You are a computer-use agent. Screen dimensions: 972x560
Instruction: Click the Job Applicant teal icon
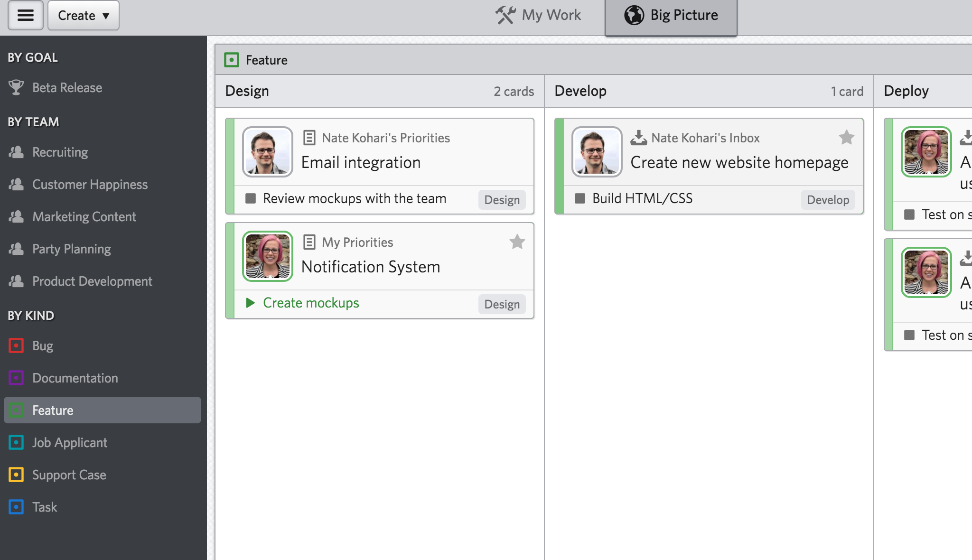[x=16, y=442]
